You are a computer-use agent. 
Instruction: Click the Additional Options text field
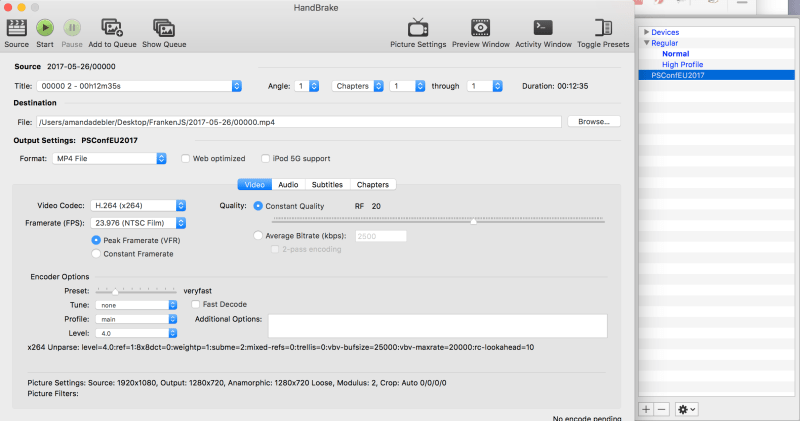click(x=437, y=326)
